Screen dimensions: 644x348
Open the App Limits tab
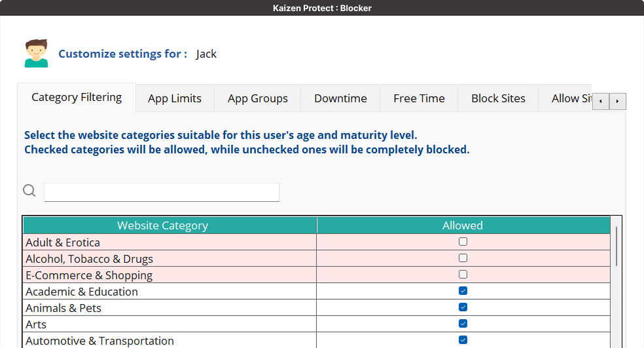point(175,98)
